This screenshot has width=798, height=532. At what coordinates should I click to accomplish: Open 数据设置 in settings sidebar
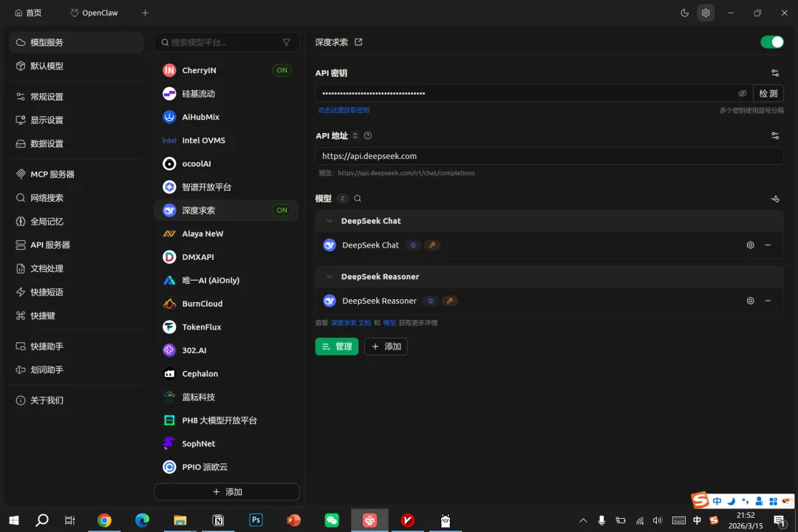point(76,143)
